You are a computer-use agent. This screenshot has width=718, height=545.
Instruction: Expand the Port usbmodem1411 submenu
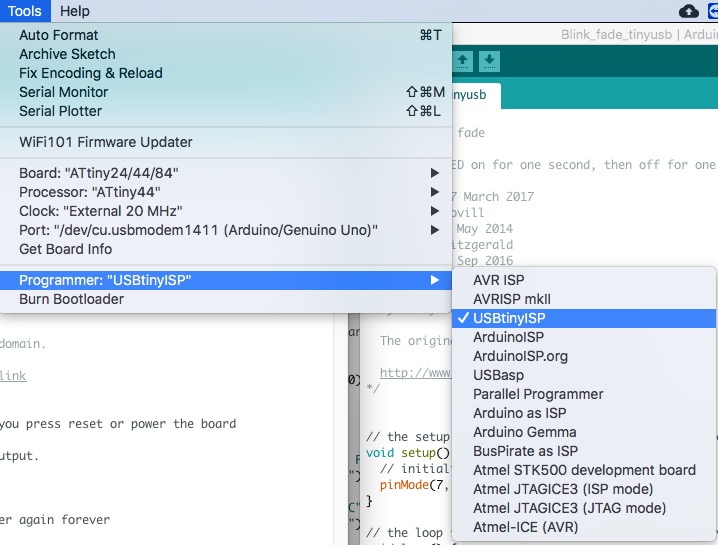point(226,230)
